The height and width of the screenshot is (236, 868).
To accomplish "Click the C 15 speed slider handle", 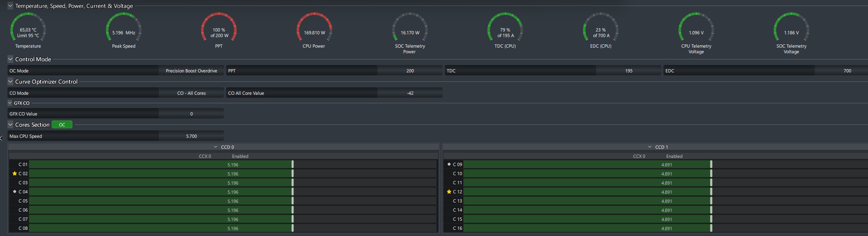I will (711, 219).
